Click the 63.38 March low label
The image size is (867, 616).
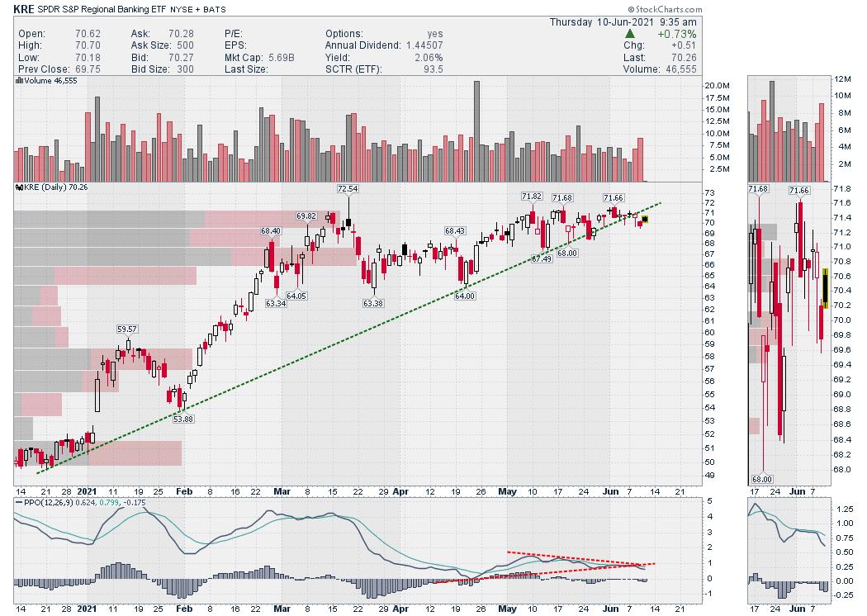374,303
